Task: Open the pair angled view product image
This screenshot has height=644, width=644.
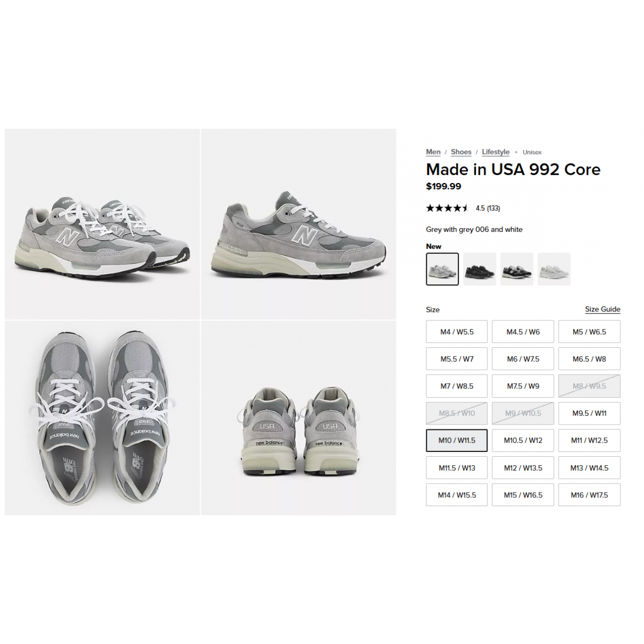Action: pyautogui.click(x=103, y=224)
